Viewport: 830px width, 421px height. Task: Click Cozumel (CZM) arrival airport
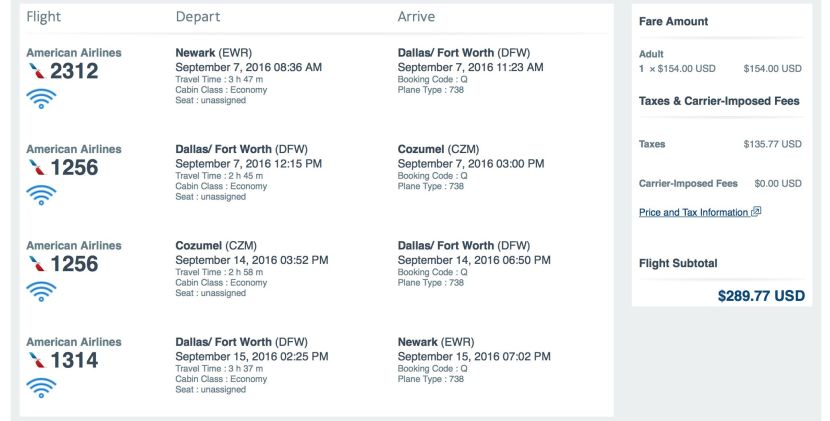438,149
